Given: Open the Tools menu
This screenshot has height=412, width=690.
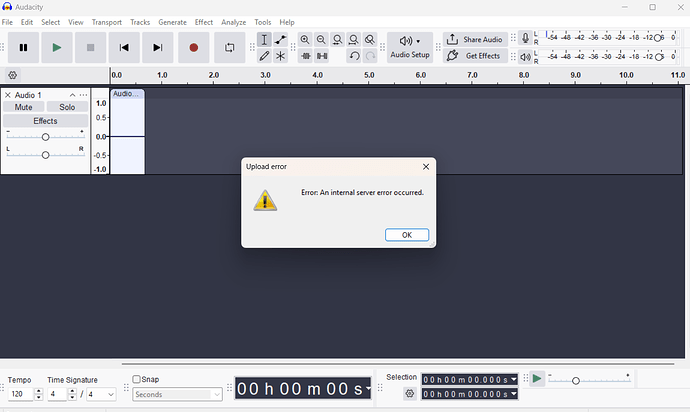Looking at the screenshot, I should (x=263, y=22).
